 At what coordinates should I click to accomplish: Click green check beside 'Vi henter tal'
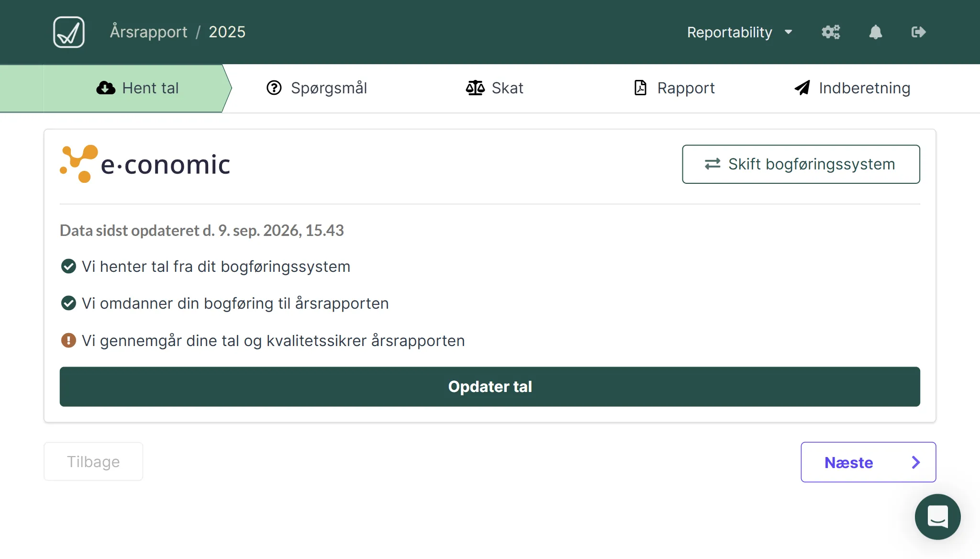[68, 266]
